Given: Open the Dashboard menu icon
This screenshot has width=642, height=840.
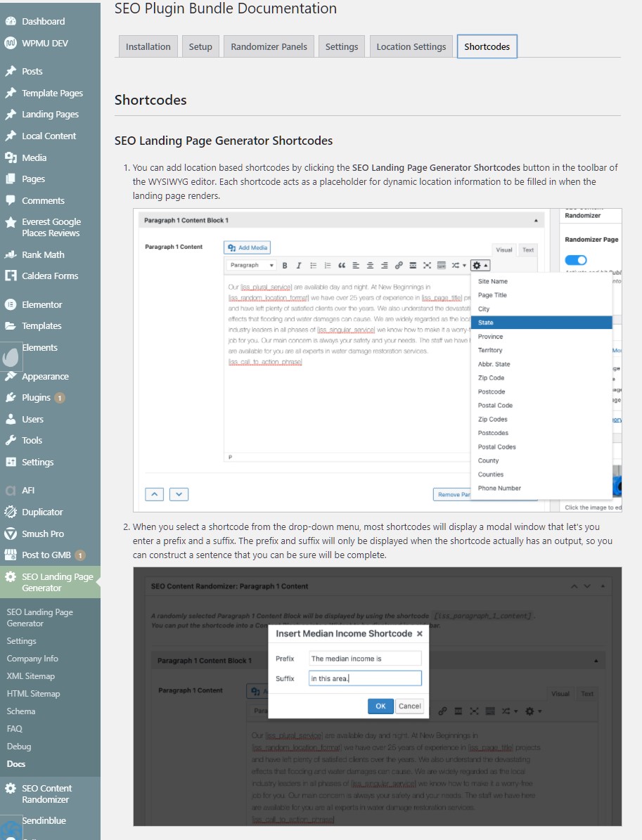Looking at the screenshot, I should pyautogui.click(x=11, y=21).
